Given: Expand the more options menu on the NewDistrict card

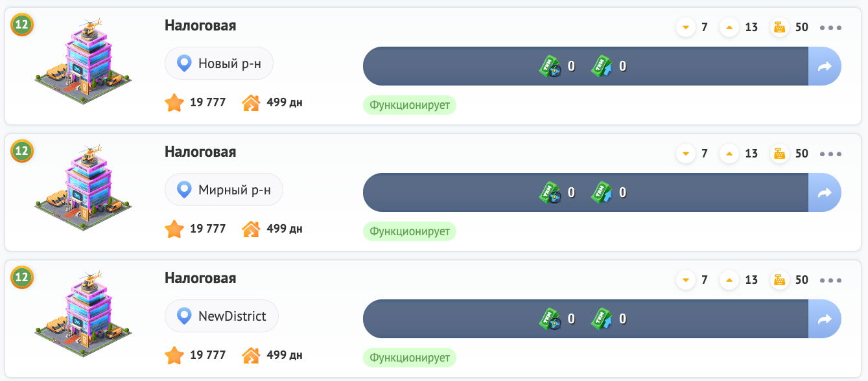Looking at the screenshot, I should [830, 280].
